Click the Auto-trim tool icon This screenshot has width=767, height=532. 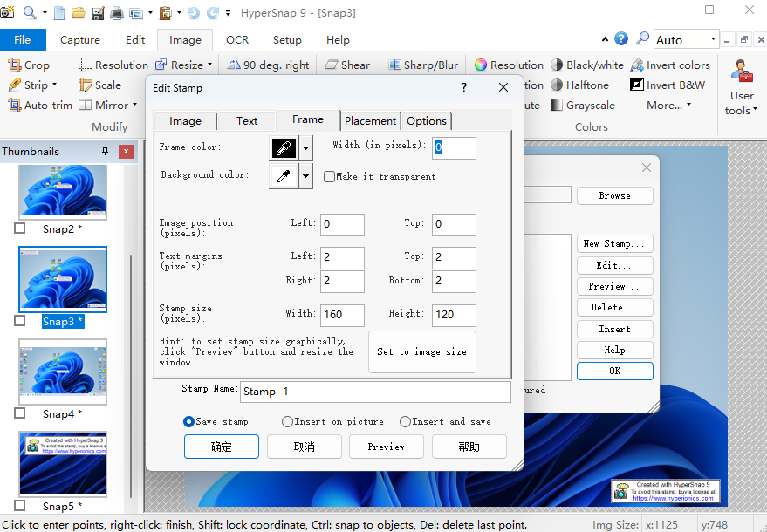tap(16, 106)
